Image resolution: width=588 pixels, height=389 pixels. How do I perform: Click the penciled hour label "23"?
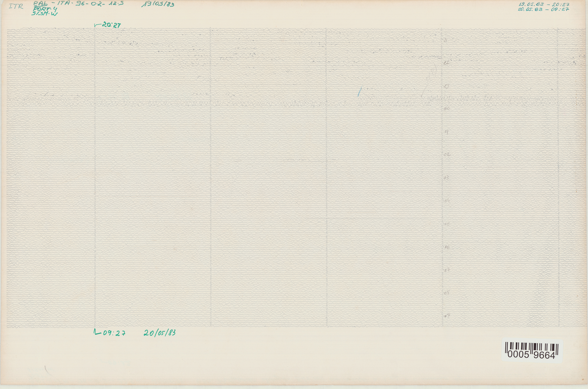coord(446,86)
